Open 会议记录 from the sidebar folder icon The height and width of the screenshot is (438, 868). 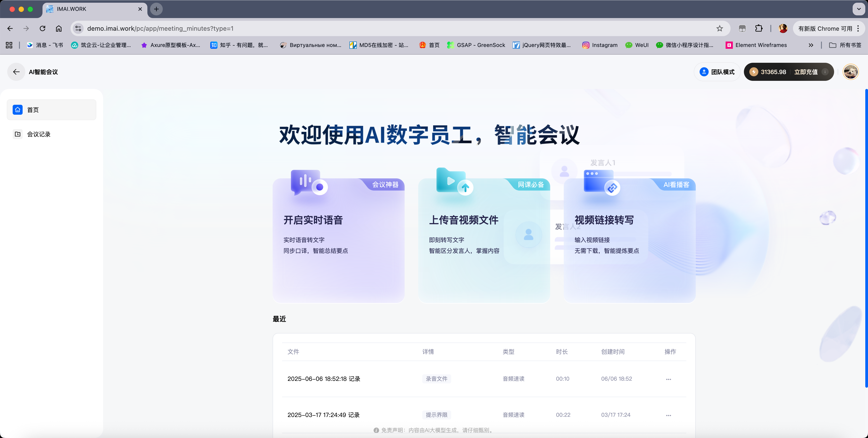(17, 134)
